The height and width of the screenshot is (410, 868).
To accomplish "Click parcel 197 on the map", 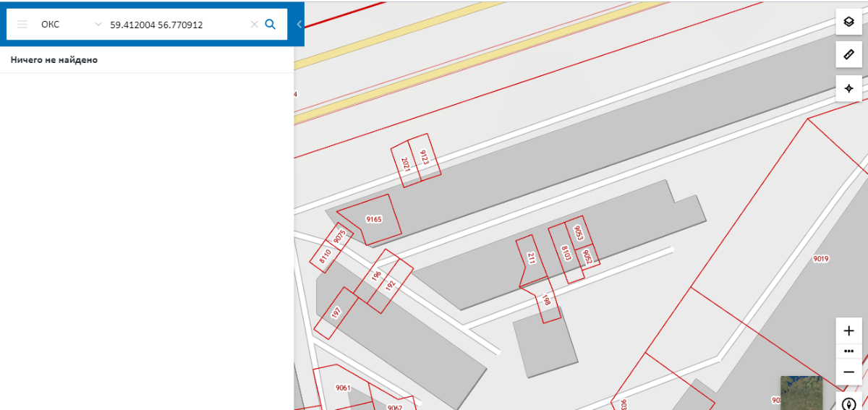I will click(x=336, y=312).
